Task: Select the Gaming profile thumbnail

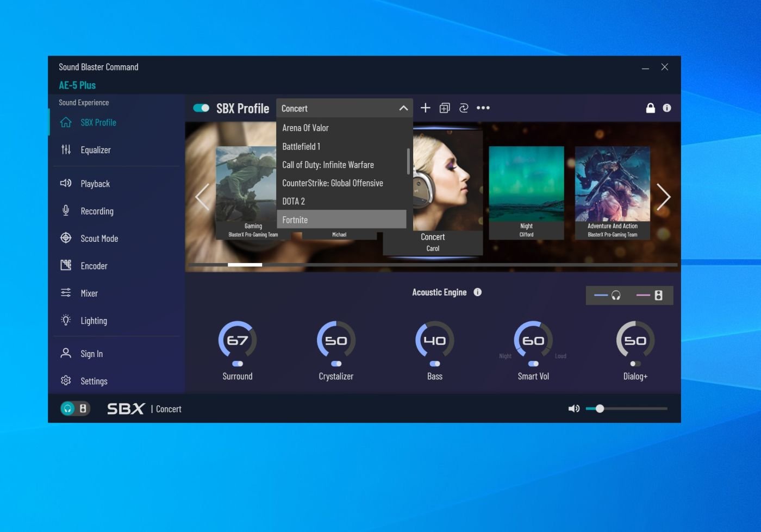Action: (x=246, y=193)
